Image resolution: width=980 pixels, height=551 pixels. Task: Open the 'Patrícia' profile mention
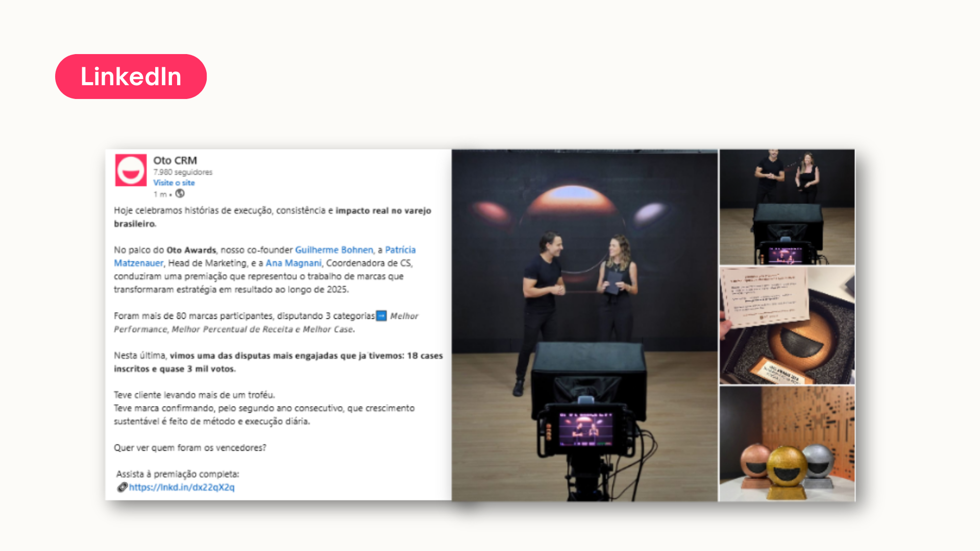(x=400, y=250)
